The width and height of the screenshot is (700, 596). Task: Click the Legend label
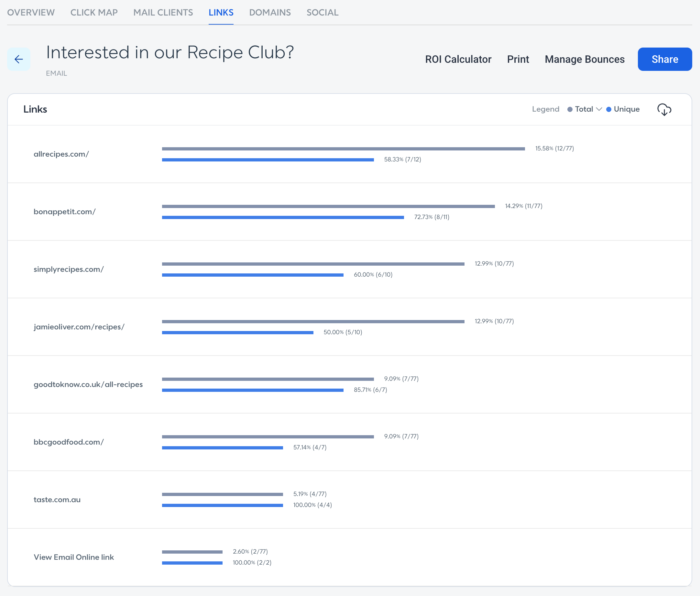pos(546,109)
